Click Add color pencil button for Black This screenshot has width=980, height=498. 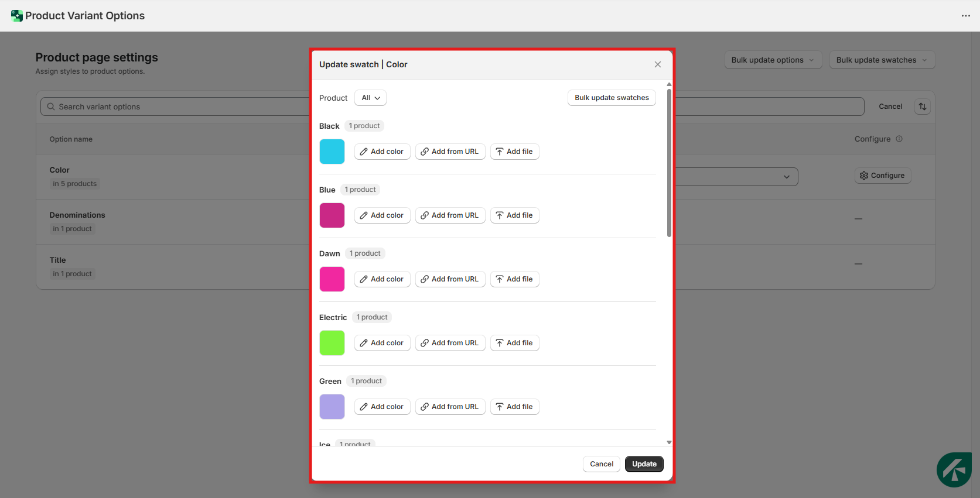(x=382, y=152)
